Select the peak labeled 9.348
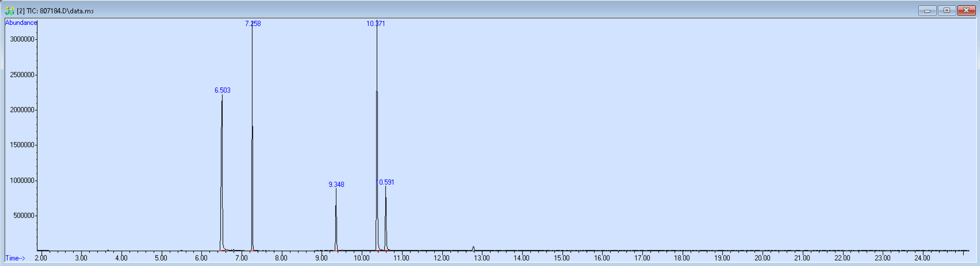Image resolution: width=980 pixels, height=266 pixels. coord(336,185)
